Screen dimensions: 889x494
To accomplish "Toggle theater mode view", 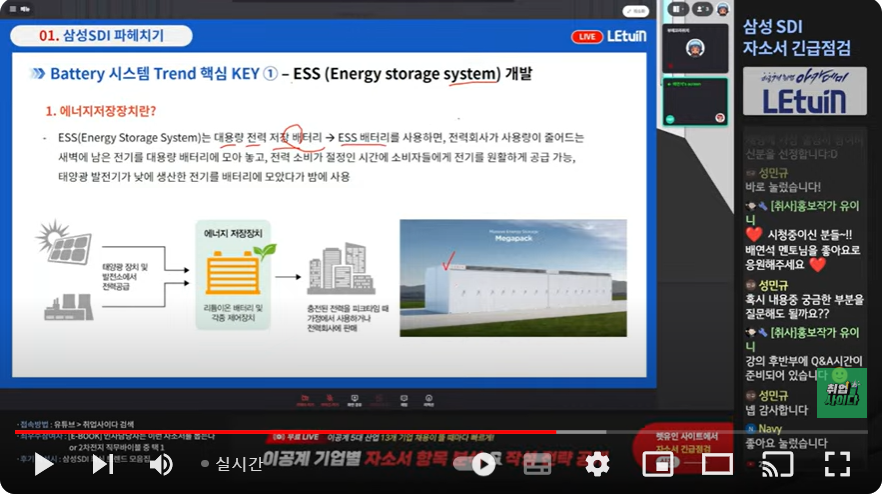I will pyautogui.click(x=717, y=464).
